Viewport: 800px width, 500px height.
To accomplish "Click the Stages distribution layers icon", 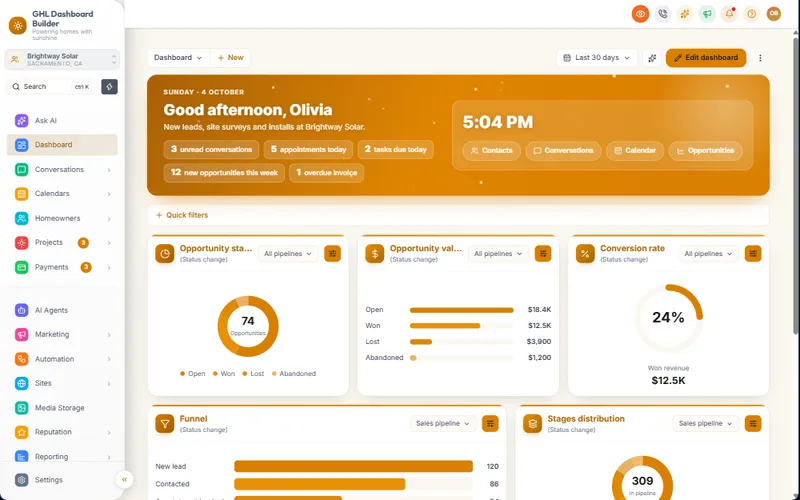I will tap(533, 423).
